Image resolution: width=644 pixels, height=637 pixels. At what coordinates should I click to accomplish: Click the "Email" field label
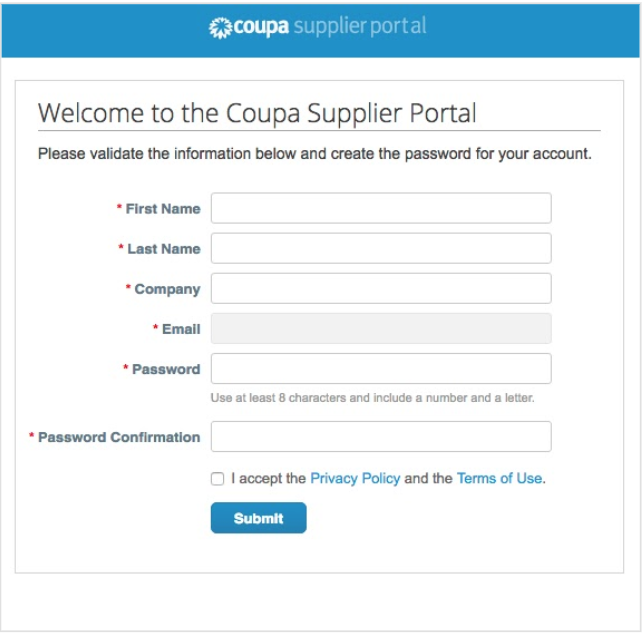click(181, 329)
